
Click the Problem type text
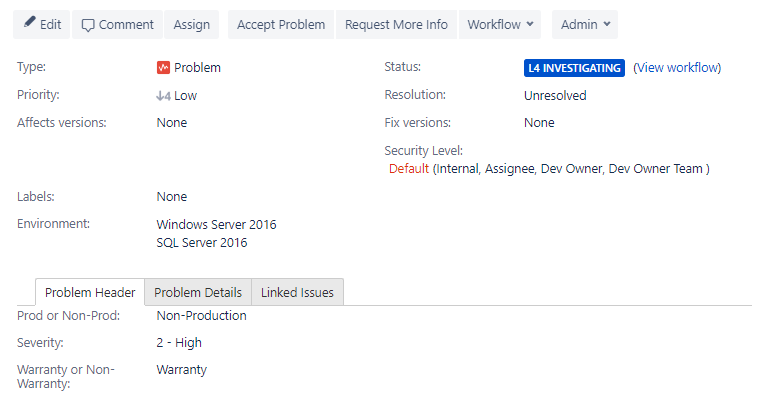pyautogui.click(x=198, y=67)
